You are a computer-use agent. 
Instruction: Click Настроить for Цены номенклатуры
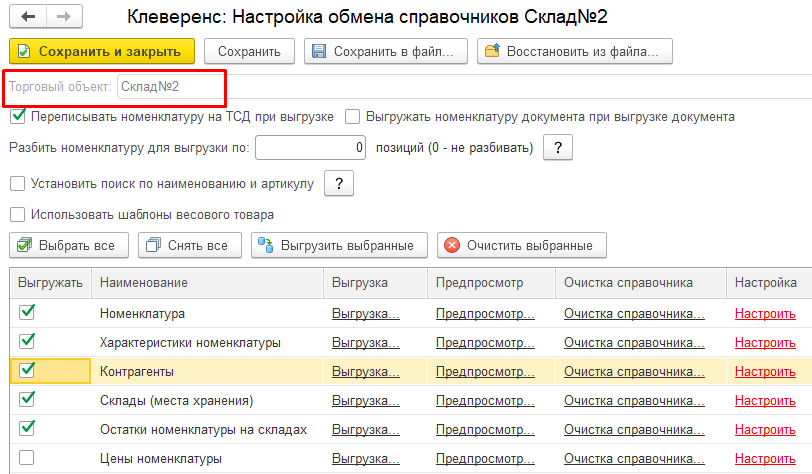tap(765, 459)
